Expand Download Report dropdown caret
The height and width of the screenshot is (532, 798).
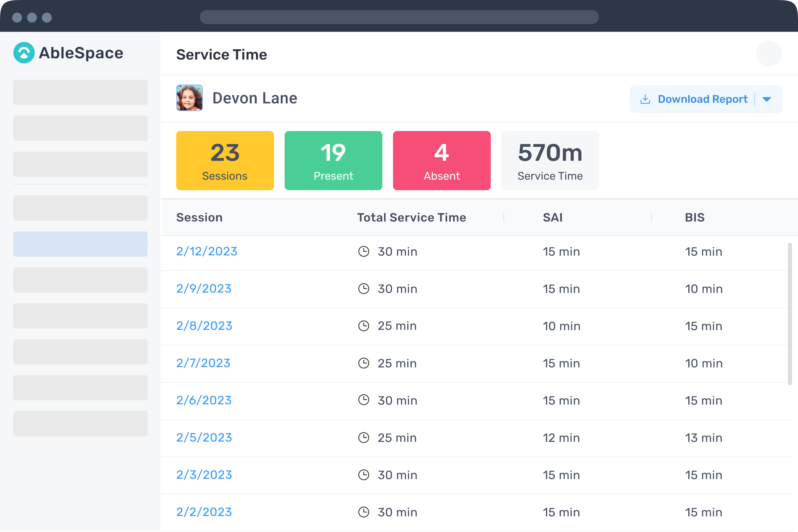pos(767,99)
